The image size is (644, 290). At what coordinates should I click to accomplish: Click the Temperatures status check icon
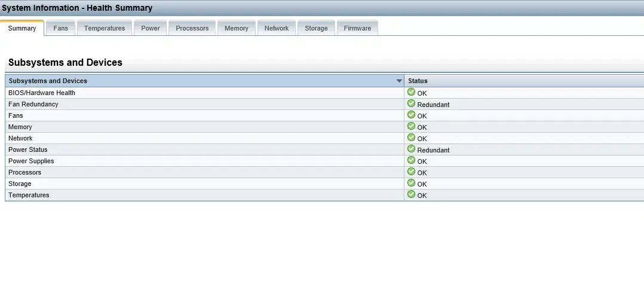click(x=411, y=194)
